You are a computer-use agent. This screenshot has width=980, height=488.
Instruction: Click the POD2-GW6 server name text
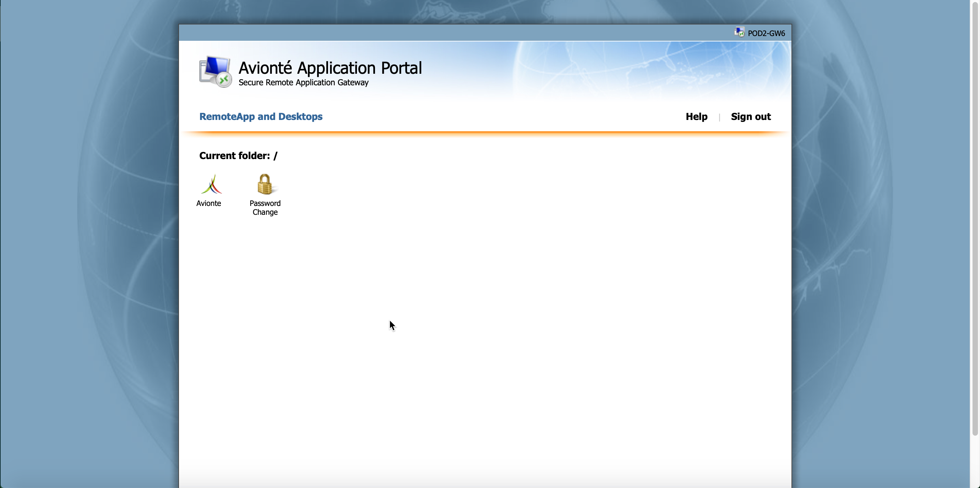point(766,33)
